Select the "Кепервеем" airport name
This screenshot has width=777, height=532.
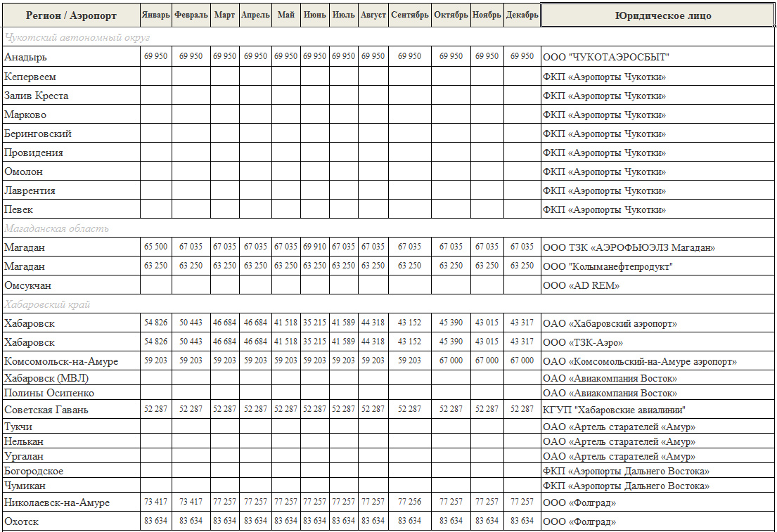click(30, 77)
